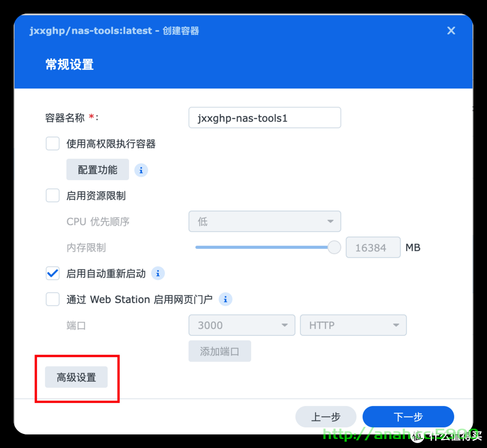Click the 添加端口 button
Image resolution: width=487 pixels, height=448 pixels.
[220, 351]
